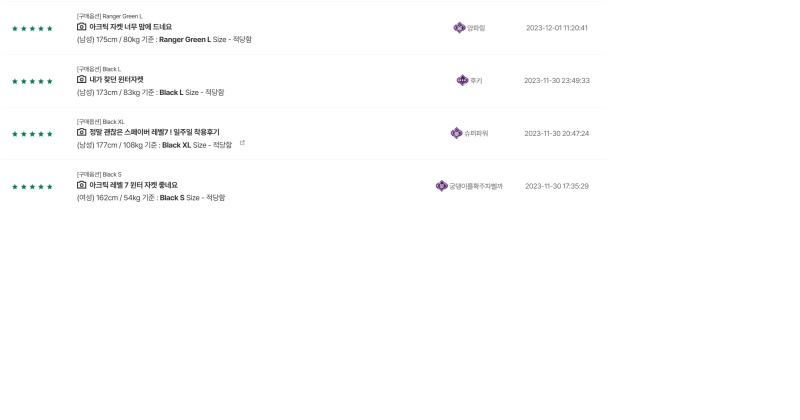800x420 pixels.
Task: Click camera icon on Black S review
Action: pyautogui.click(x=82, y=185)
